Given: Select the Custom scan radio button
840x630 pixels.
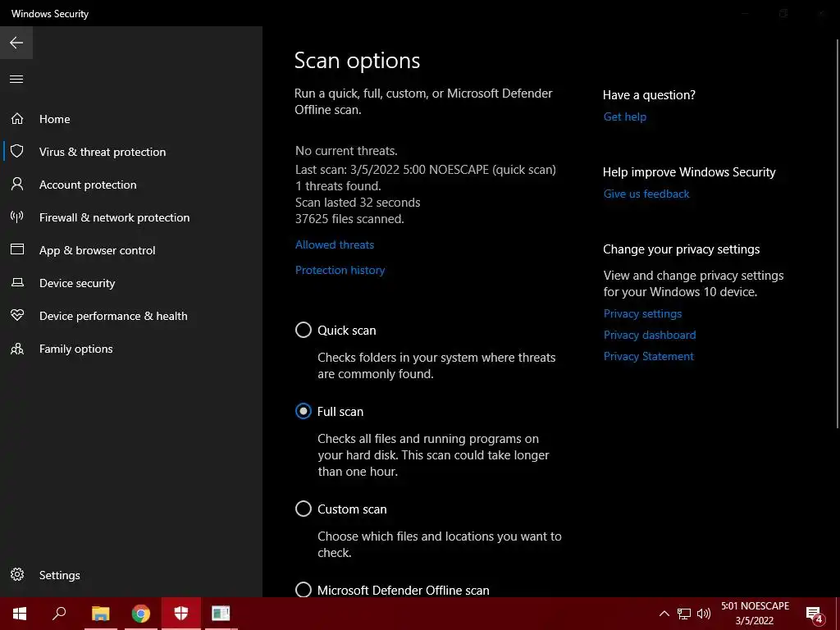Looking at the screenshot, I should (304, 509).
